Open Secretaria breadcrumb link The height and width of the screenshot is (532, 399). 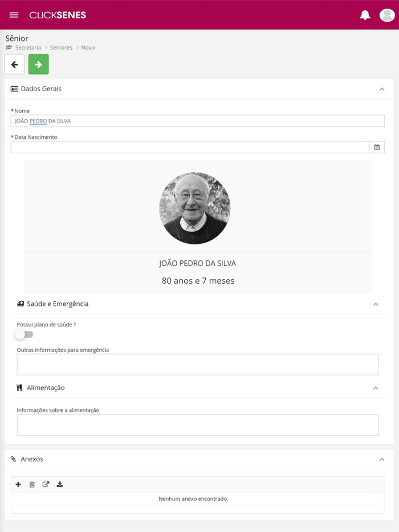pos(28,47)
